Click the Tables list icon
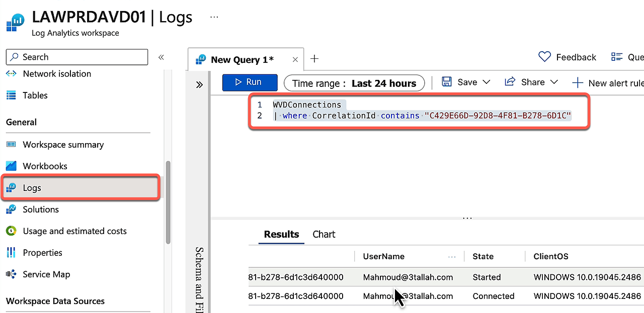This screenshot has width=644, height=313. [x=11, y=95]
